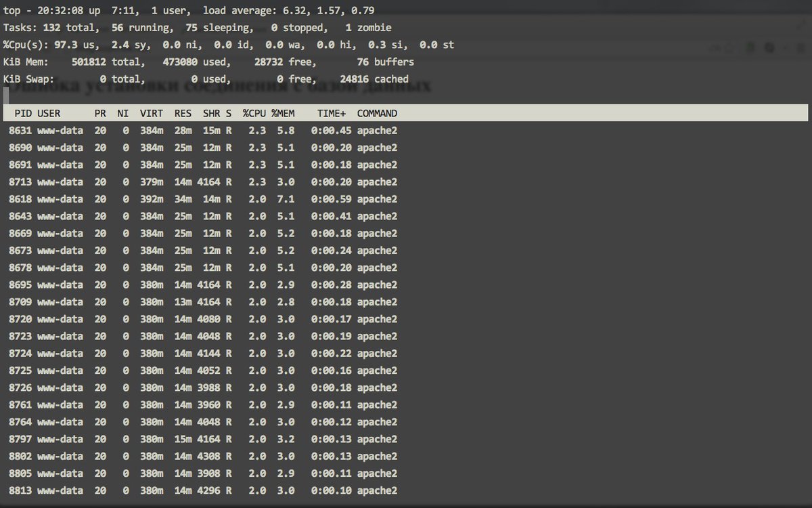Select PID 8691 in the process list
812x508 pixels.
[x=20, y=165]
